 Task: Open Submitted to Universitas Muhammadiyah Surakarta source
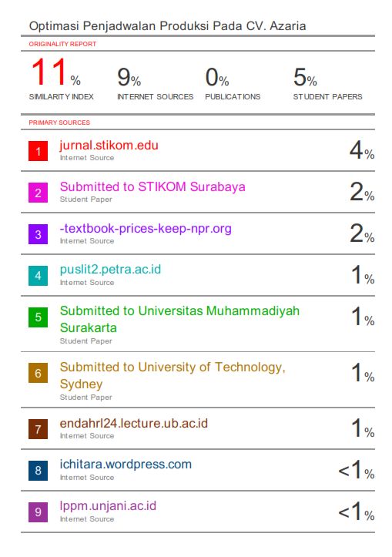click(179, 320)
